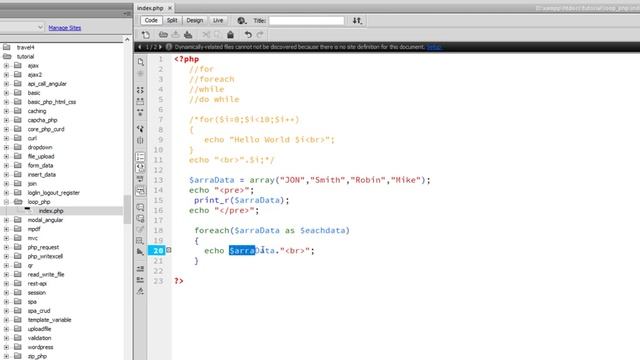Switch to Split view
The width and height of the screenshot is (640, 360).
tap(172, 20)
